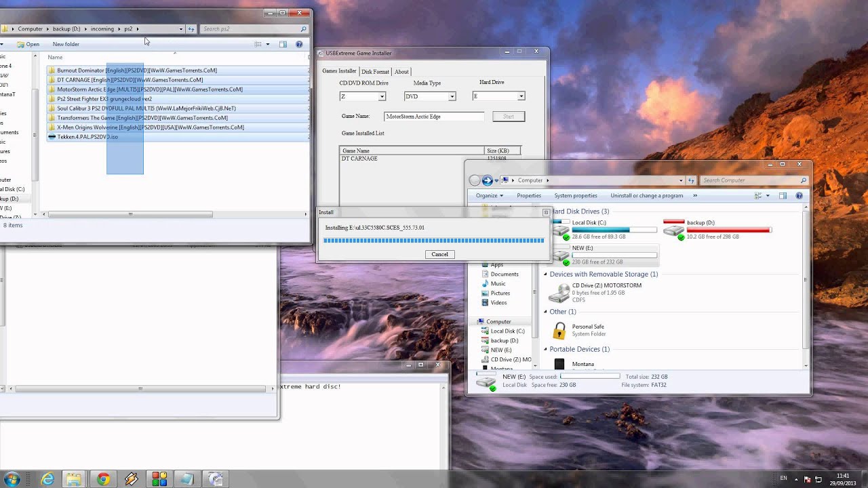Open the CD/DVD ROM Drive dropdown
This screenshot has height=488, width=868.
382,96
